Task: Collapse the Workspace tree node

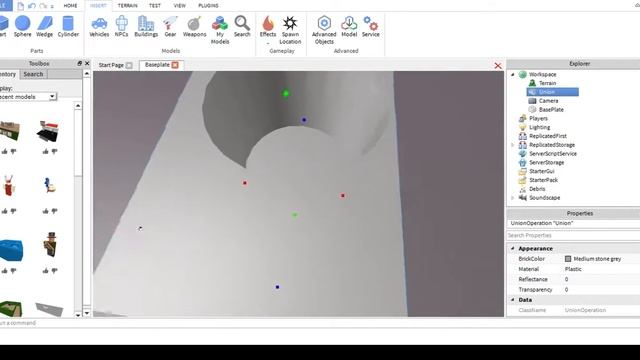Action: tap(513, 74)
